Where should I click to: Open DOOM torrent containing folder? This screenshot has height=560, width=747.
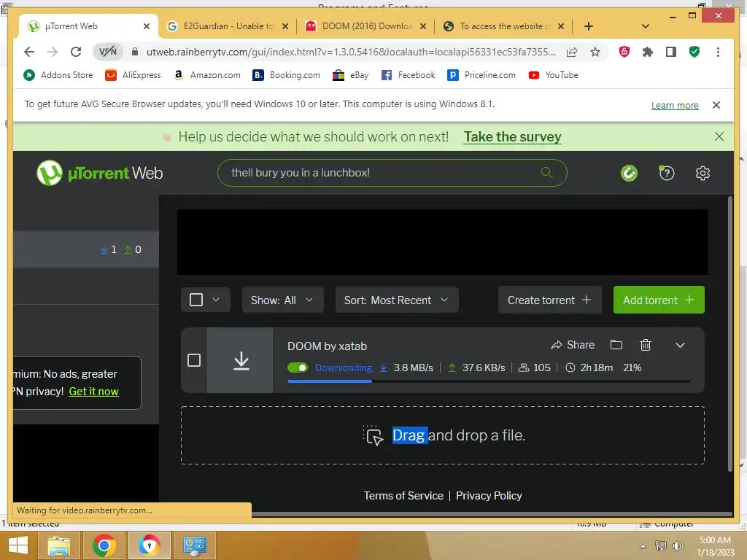click(616, 344)
